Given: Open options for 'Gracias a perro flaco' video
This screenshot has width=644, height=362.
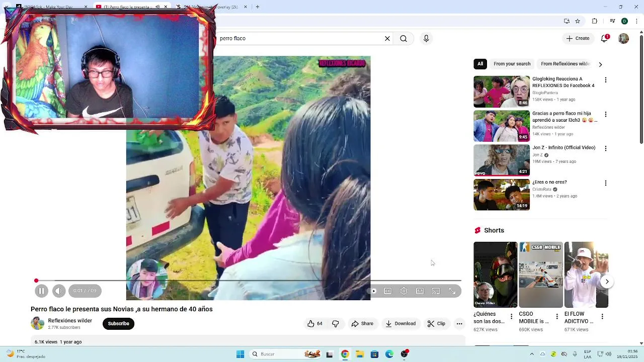Looking at the screenshot, I should coord(606,114).
